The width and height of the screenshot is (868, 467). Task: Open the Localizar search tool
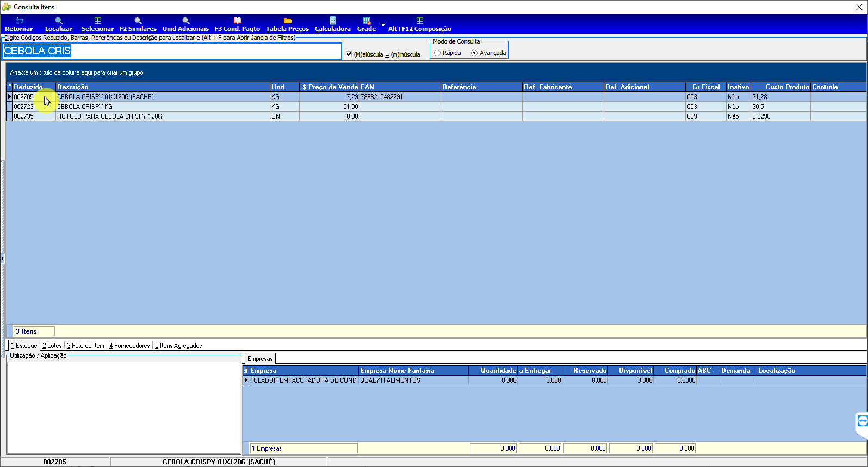pyautogui.click(x=59, y=24)
